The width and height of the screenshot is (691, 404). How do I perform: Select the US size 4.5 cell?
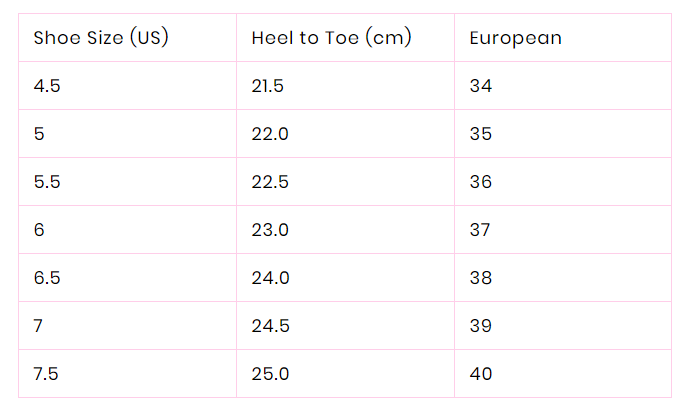click(47, 86)
